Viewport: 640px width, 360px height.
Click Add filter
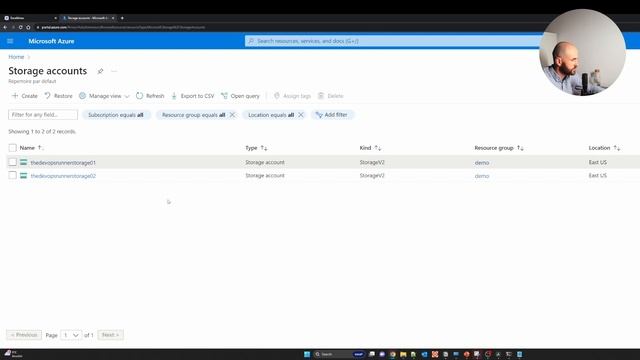pos(332,115)
